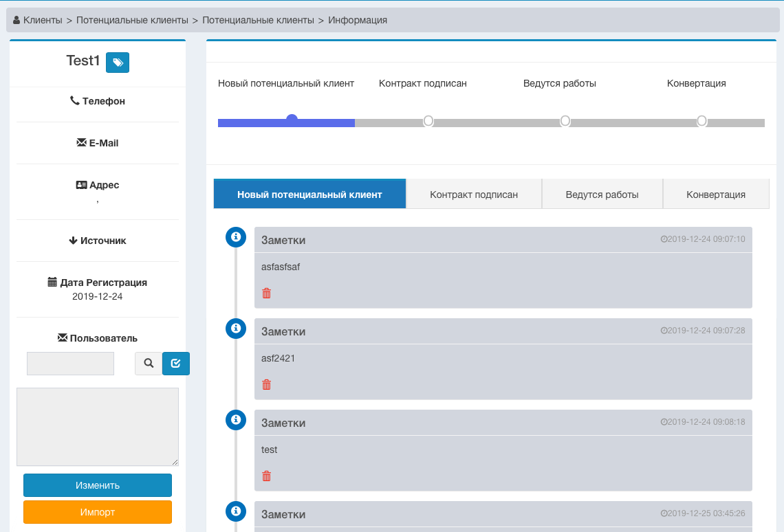Click info icon beside the 03:45:26 note
Screen dimensions: 784x532
(x=236, y=511)
